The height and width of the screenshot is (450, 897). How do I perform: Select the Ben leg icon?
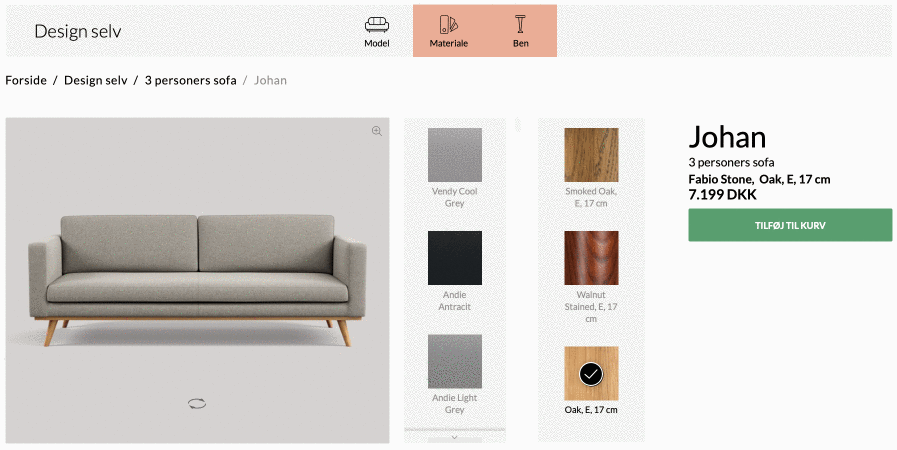(x=520, y=24)
